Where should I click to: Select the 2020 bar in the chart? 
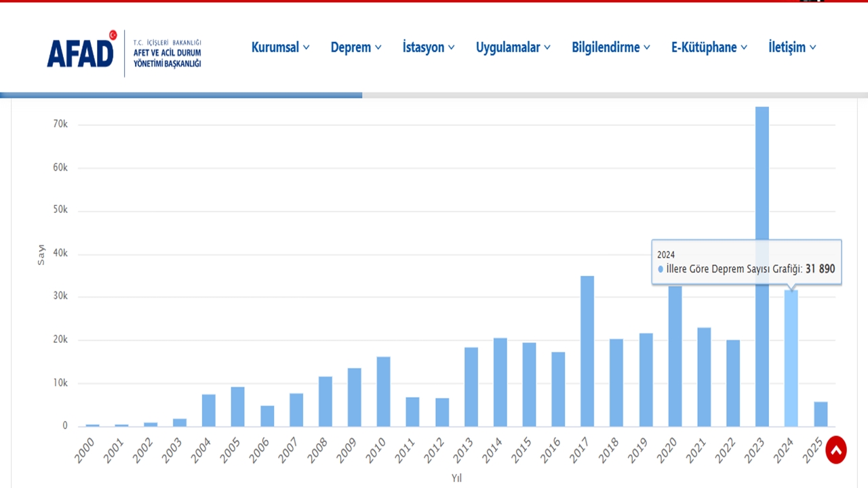pos(675,357)
